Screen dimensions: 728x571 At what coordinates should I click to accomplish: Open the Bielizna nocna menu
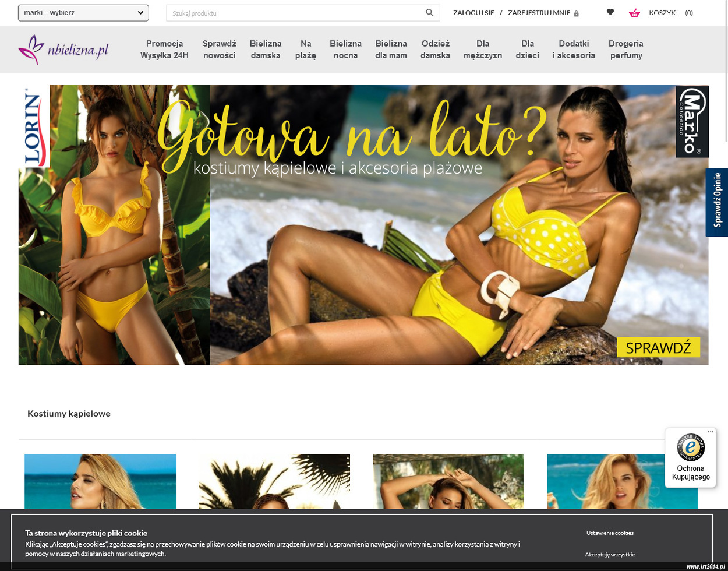click(x=345, y=50)
